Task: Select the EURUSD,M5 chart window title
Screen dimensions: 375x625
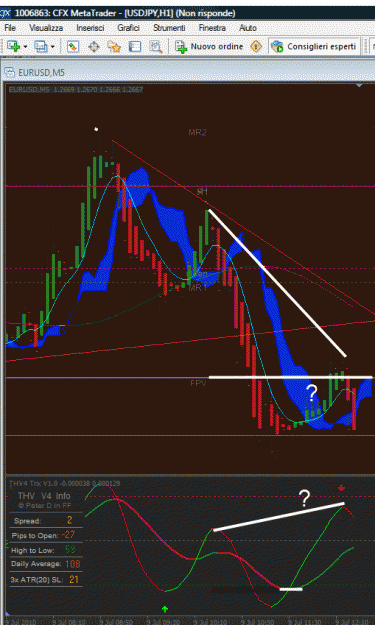Action: point(41,73)
